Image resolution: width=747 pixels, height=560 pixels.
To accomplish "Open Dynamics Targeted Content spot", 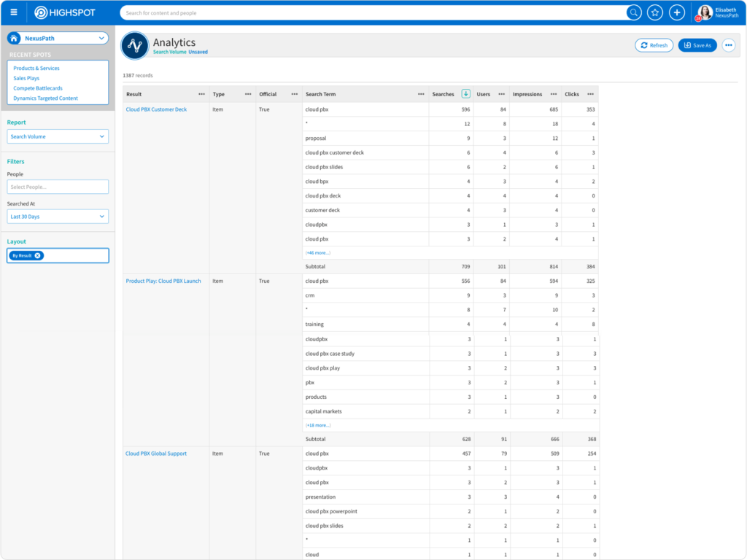I will point(45,98).
